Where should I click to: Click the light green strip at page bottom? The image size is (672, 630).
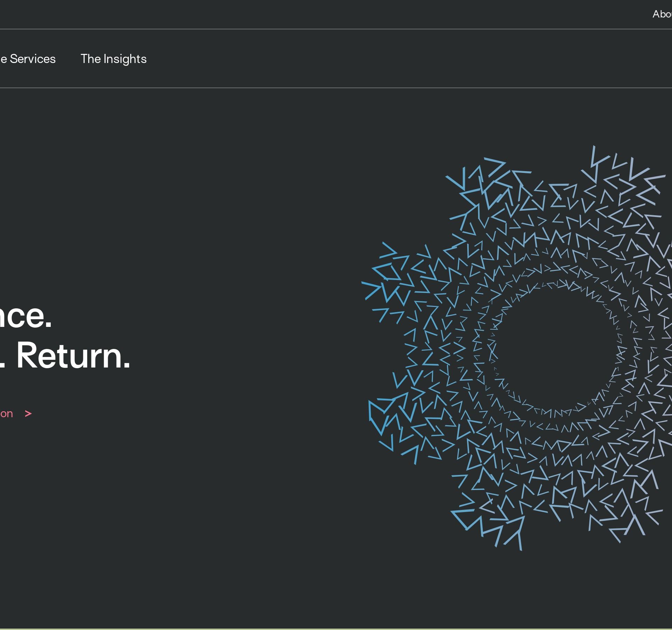click(336, 629)
